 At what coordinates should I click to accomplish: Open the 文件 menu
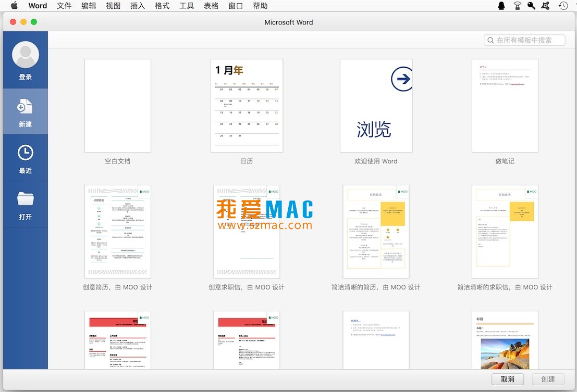(x=64, y=6)
